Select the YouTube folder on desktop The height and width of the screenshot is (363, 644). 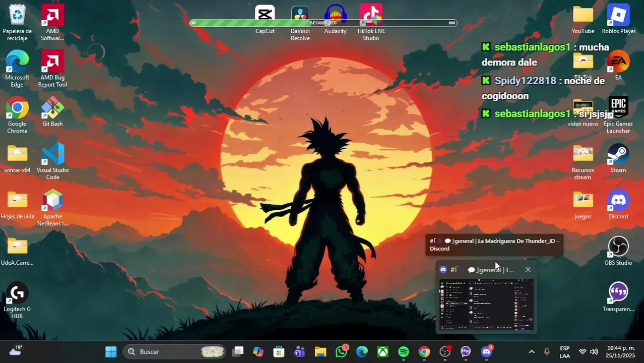(x=583, y=20)
